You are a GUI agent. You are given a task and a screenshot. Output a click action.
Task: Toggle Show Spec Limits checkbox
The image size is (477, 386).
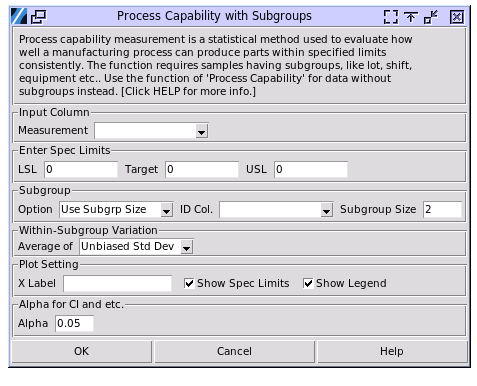pos(189,283)
